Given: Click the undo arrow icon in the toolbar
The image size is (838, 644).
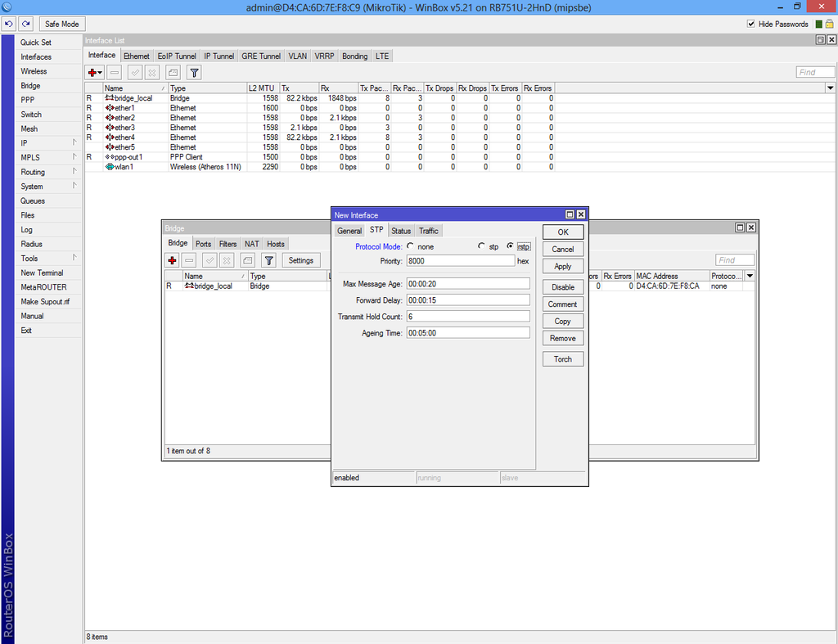Looking at the screenshot, I should 9,23.
